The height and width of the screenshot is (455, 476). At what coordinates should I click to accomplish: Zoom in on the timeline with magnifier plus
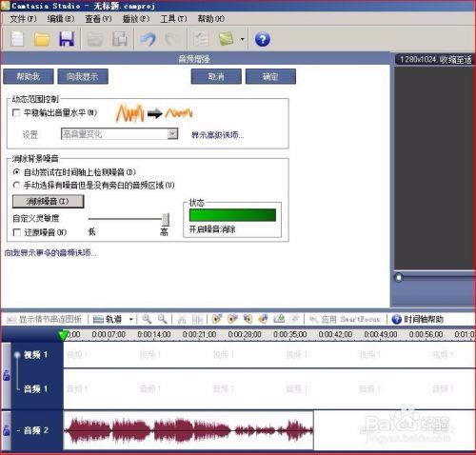tap(147, 319)
